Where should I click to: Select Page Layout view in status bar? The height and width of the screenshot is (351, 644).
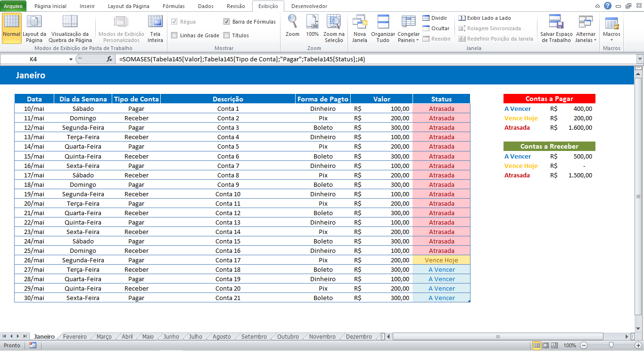click(545, 345)
